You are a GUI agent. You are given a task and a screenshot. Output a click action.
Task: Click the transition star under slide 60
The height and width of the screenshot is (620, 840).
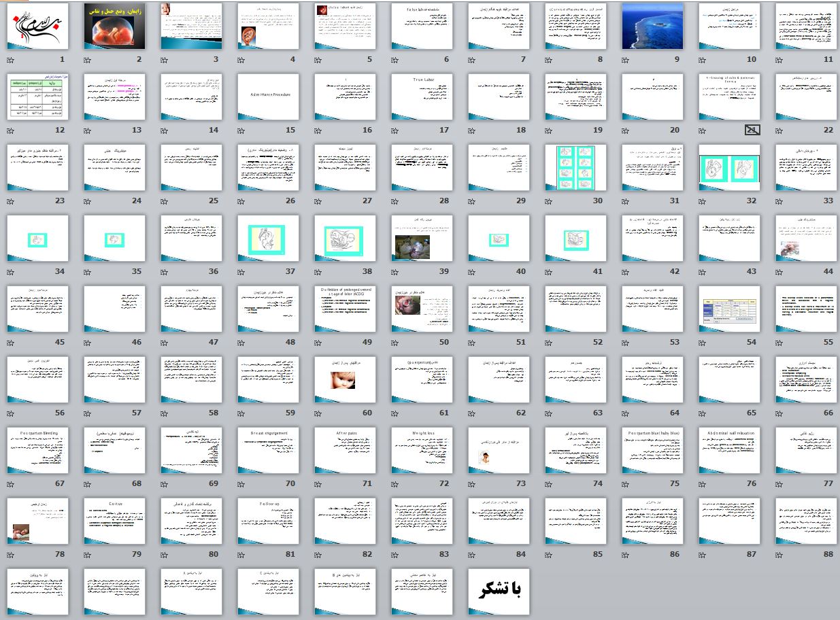319,413
